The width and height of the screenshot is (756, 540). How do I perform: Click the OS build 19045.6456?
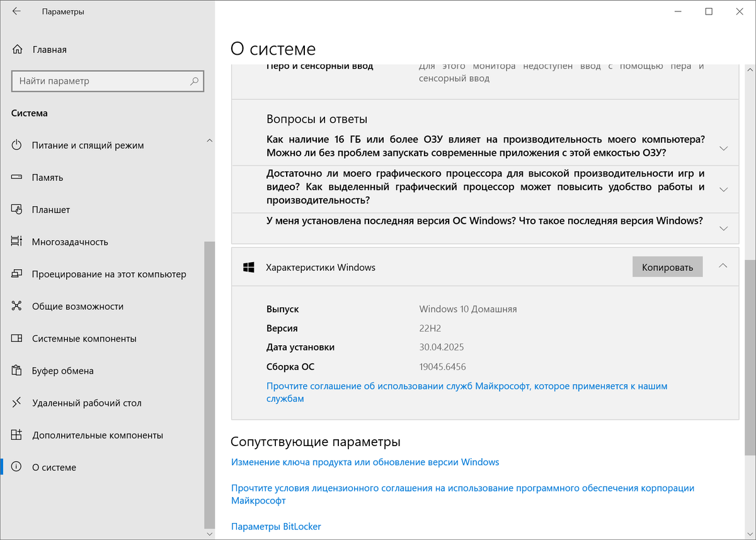443,367
